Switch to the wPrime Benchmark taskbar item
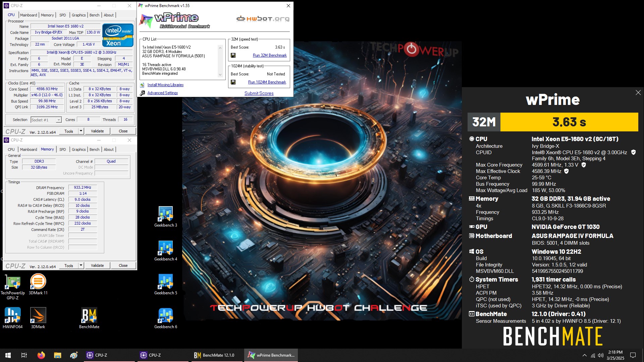This screenshot has width=644, height=362. (271, 355)
